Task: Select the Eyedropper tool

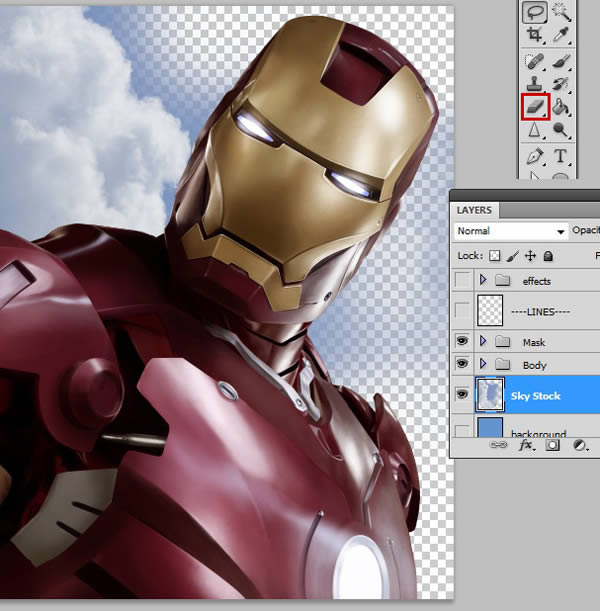Action: coord(561,35)
